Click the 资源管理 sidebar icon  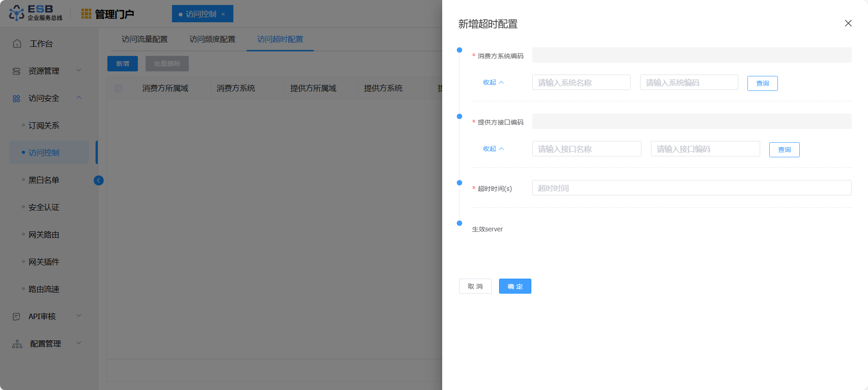pyautogui.click(x=16, y=71)
